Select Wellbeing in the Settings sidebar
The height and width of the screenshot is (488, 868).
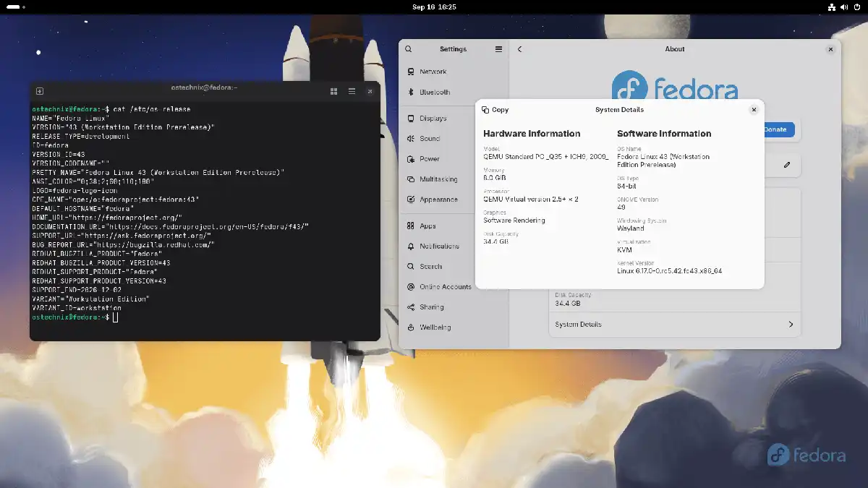point(435,327)
